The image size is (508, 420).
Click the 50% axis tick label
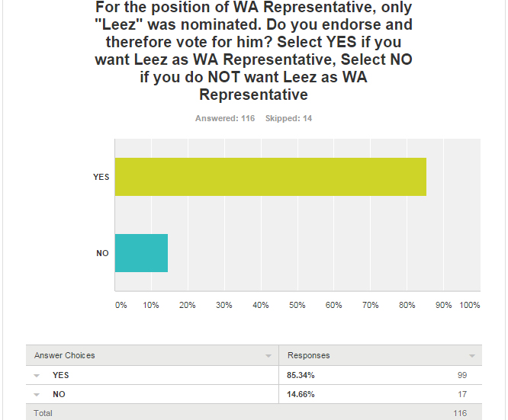tap(297, 305)
